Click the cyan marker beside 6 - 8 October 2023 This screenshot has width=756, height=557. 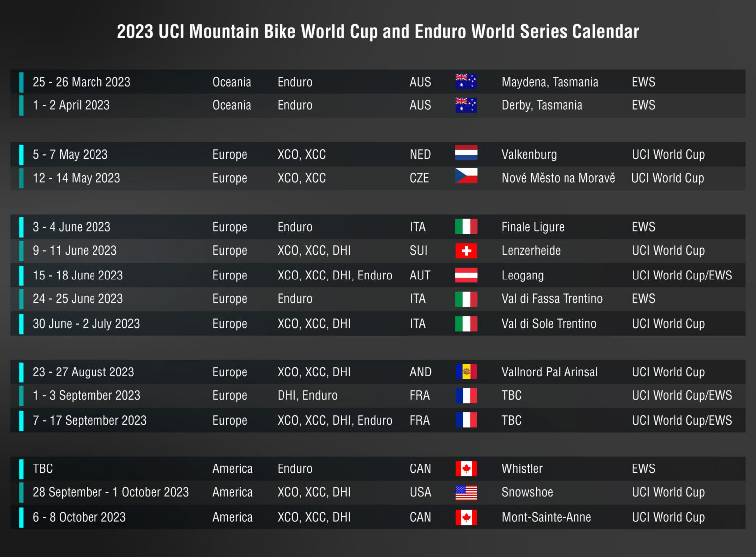(21, 517)
